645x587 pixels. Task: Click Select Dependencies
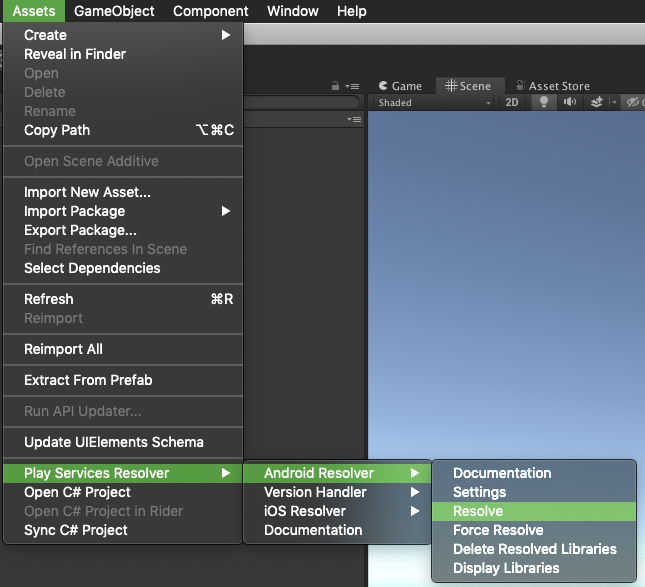tap(123, 268)
